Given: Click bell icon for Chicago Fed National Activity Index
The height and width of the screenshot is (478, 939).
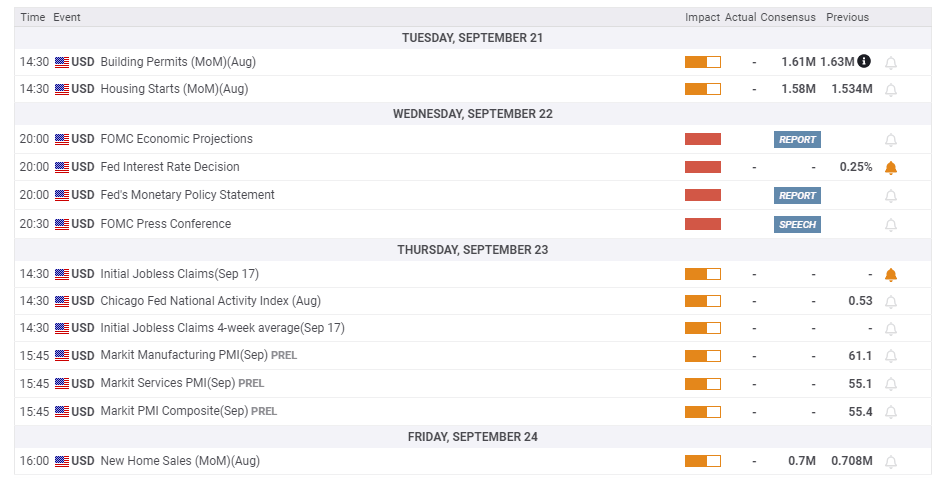Looking at the screenshot, I should point(891,302).
